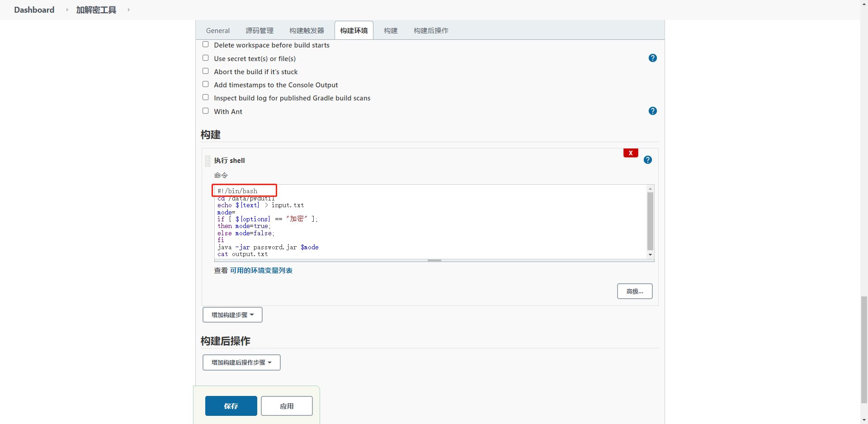The width and height of the screenshot is (868, 424).
Task: Open help for Use secret text(s) option
Action: coord(653,58)
